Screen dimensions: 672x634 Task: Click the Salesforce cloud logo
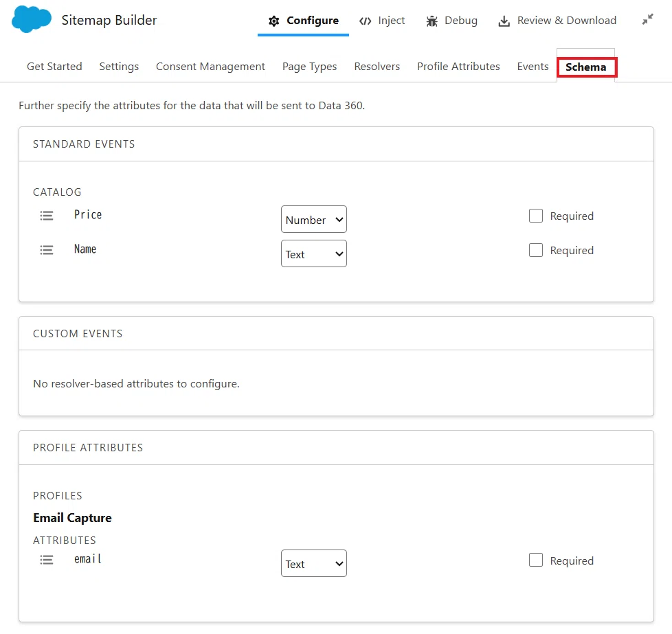coord(32,19)
